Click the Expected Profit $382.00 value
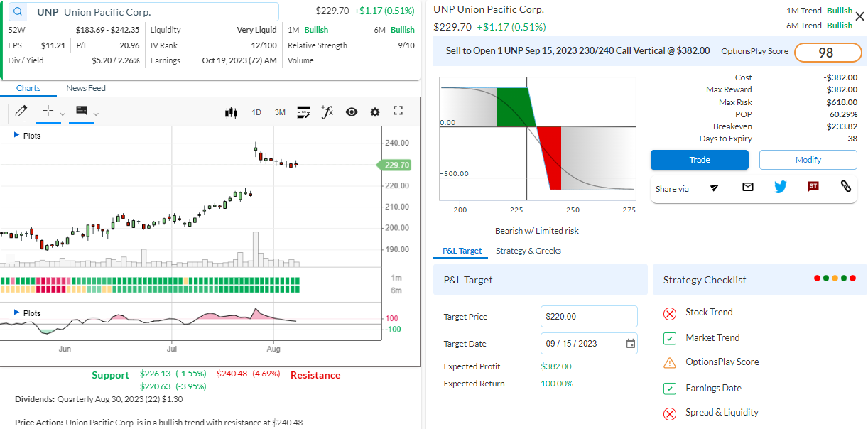The image size is (868, 429). [555, 366]
